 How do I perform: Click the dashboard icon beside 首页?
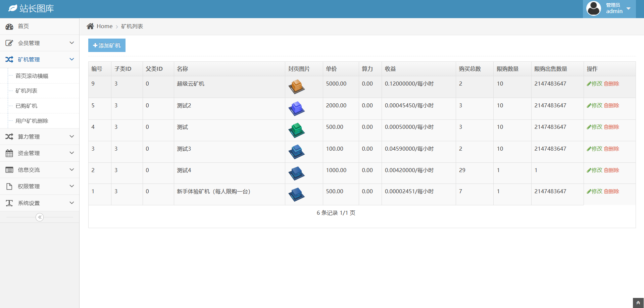coord(9,27)
